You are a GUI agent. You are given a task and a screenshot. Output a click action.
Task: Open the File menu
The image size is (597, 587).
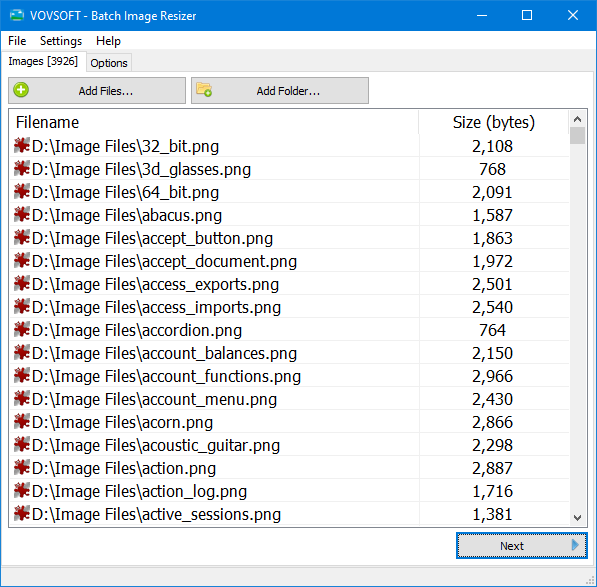(17, 41)
